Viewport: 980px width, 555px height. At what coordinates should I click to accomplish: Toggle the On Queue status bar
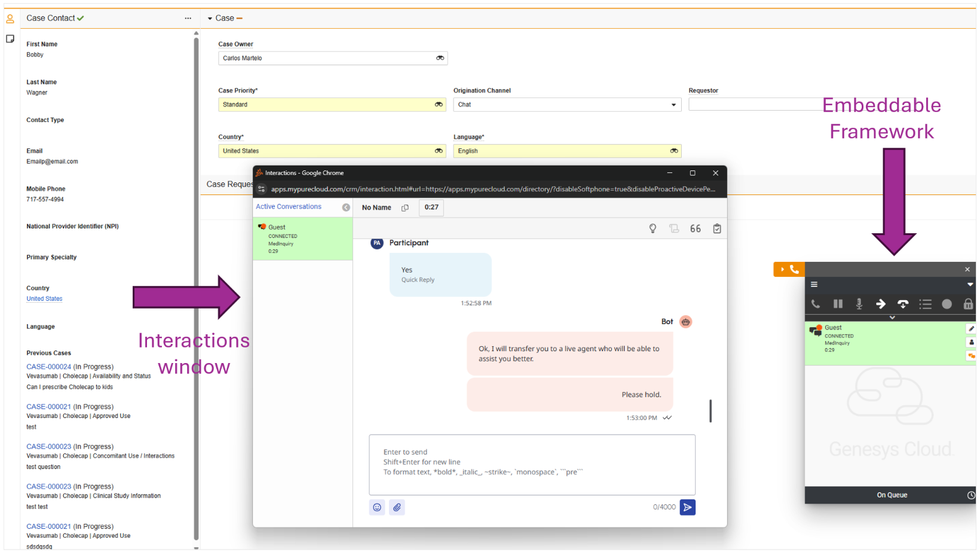point(891,495)
